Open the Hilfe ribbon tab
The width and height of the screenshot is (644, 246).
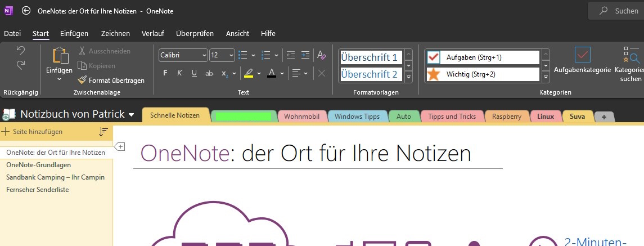268,34
